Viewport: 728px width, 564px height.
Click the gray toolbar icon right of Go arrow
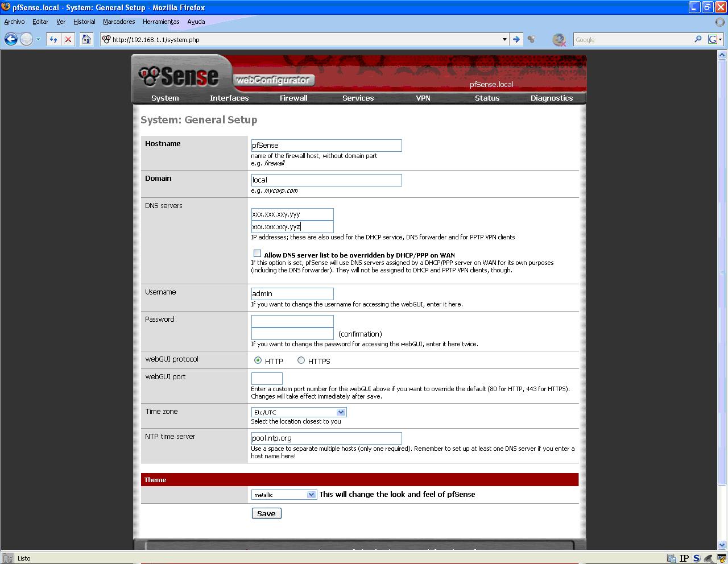point(531,39)
